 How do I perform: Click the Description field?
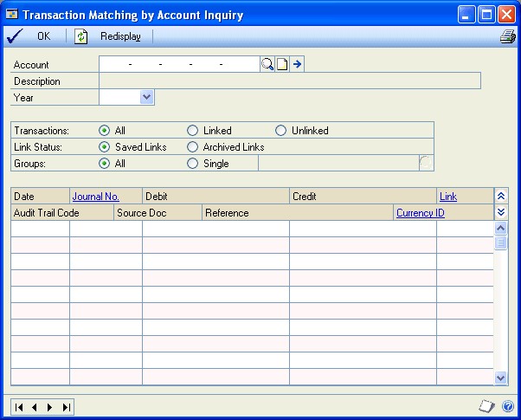pyautogui.click(x=290, y=81)
